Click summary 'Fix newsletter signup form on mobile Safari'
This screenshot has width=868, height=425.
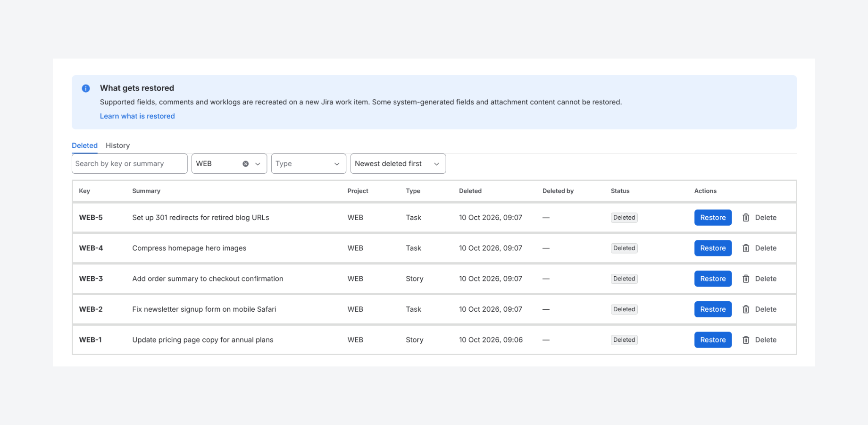[204, 309]
